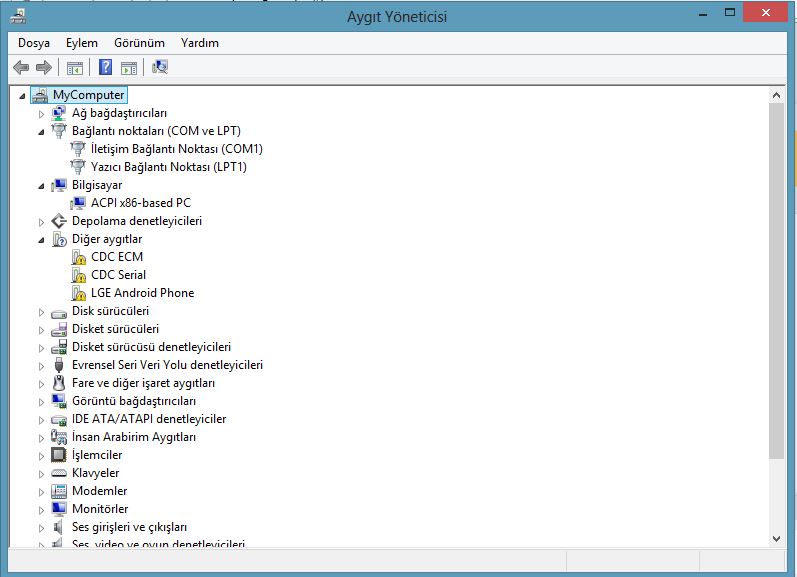Image resolution: width=797 pixels, height=577 pixels.
Task: Click the ACPI x86-based PC computer icon
Action: 79,203
